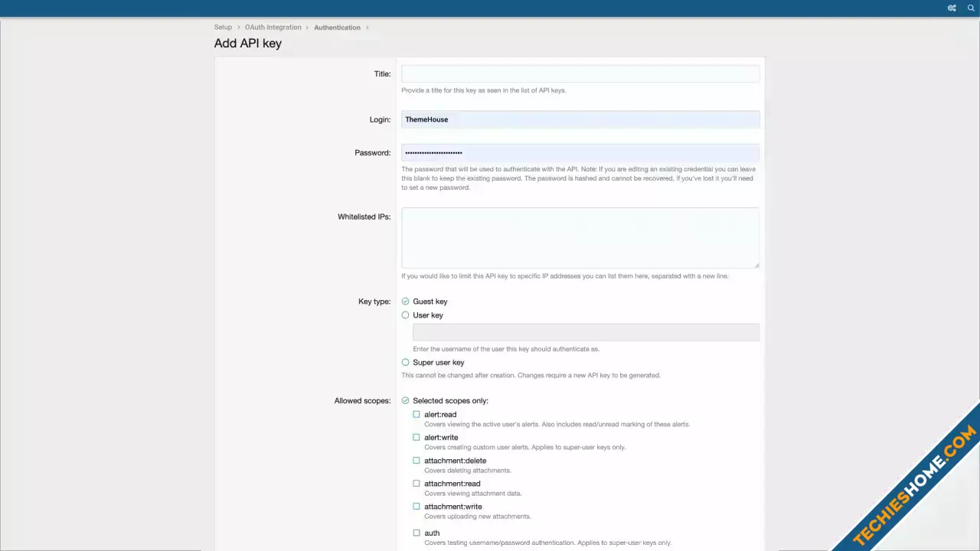Click the Title input field
The width and height of the screenshot is (980, 551).
580,73
